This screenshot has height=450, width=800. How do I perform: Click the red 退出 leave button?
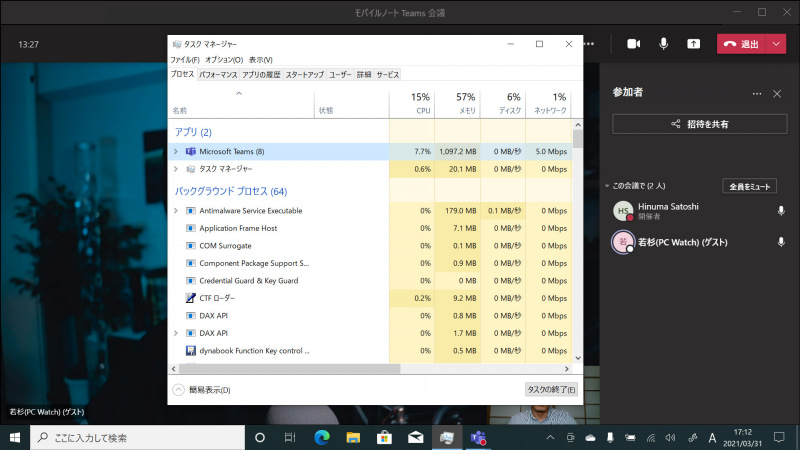[x=742, y=44]
